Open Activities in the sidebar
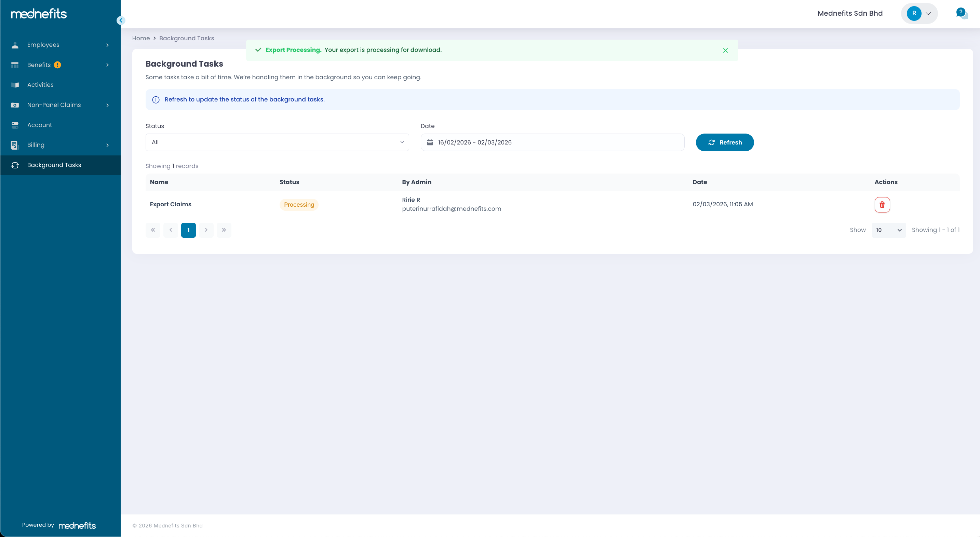The width and height of the screenshot is (980, 537). [x=40, y=85]
